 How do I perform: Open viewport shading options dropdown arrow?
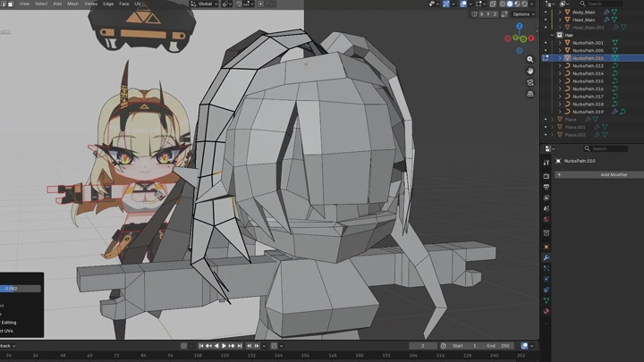point(532,4)
